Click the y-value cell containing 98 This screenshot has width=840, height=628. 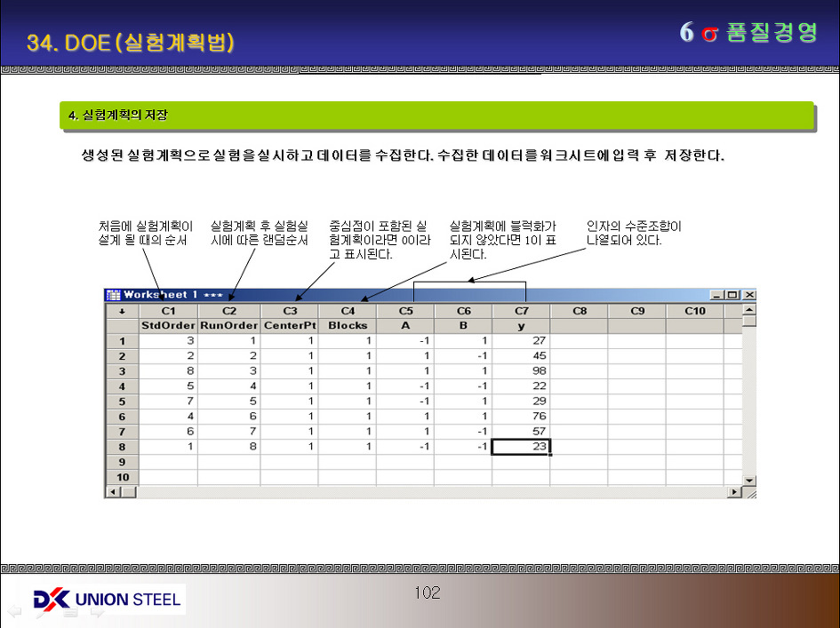coord(521,371)
